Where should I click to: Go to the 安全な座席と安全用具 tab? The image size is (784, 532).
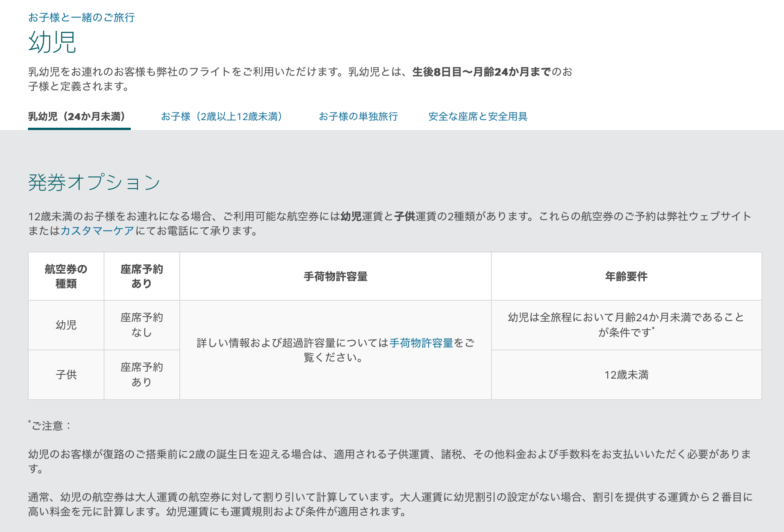(x=478, y=117)
